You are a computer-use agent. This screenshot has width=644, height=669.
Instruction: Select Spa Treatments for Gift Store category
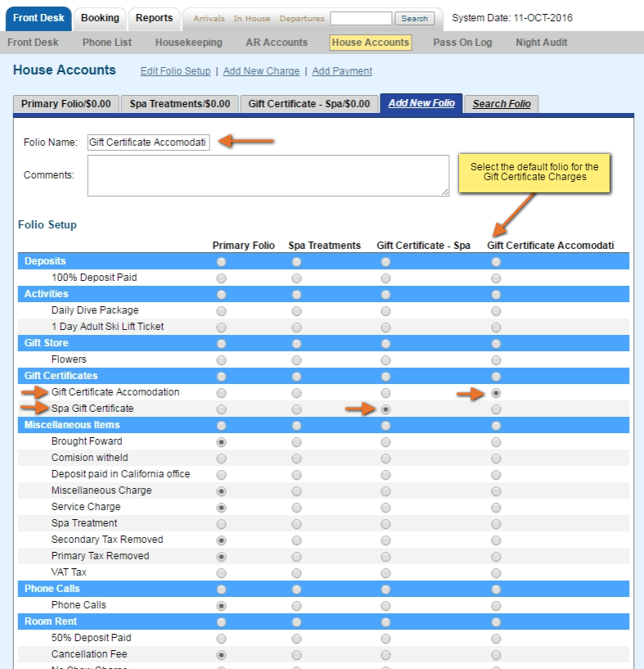click(296, 344)
